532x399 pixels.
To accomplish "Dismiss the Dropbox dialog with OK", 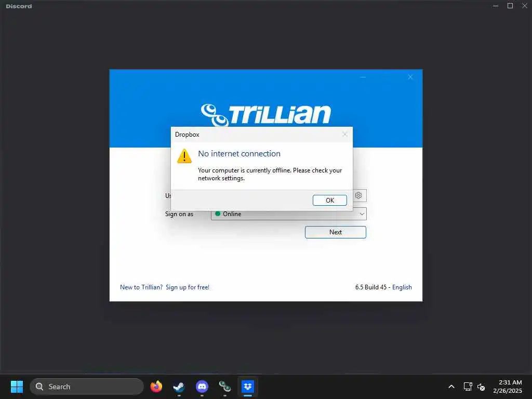I will click(x=329, y=200).
